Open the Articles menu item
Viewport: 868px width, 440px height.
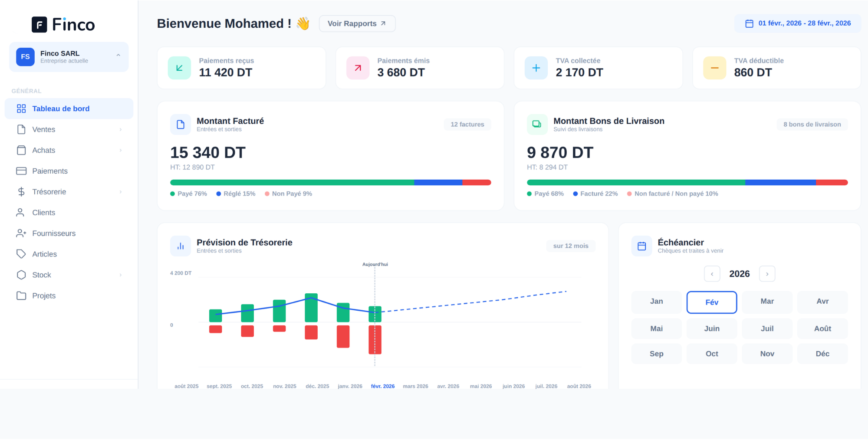[x=69, y=254]
